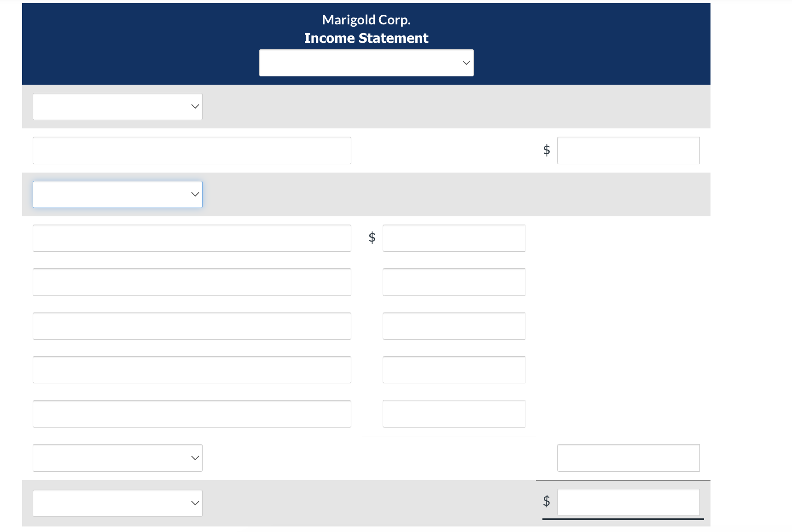792x532 pixels.
Task: Click the second account title field
Action: pyautogui.click(x=192, y=282)
